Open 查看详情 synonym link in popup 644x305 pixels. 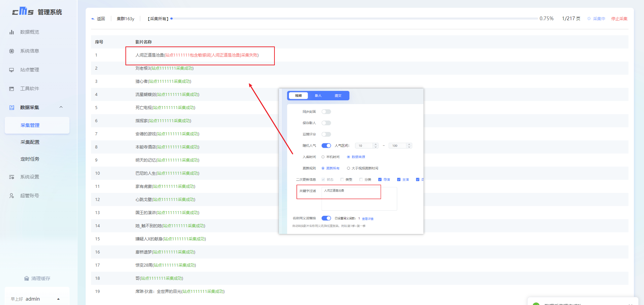pyautogui.click(x=368, y=219)
